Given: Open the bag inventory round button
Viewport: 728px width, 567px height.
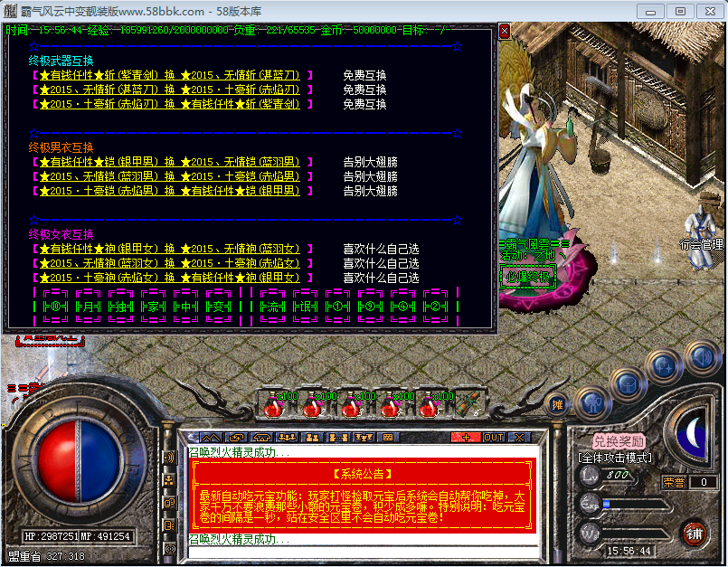Looking at the screenshot, I should (x=628, y=384).
